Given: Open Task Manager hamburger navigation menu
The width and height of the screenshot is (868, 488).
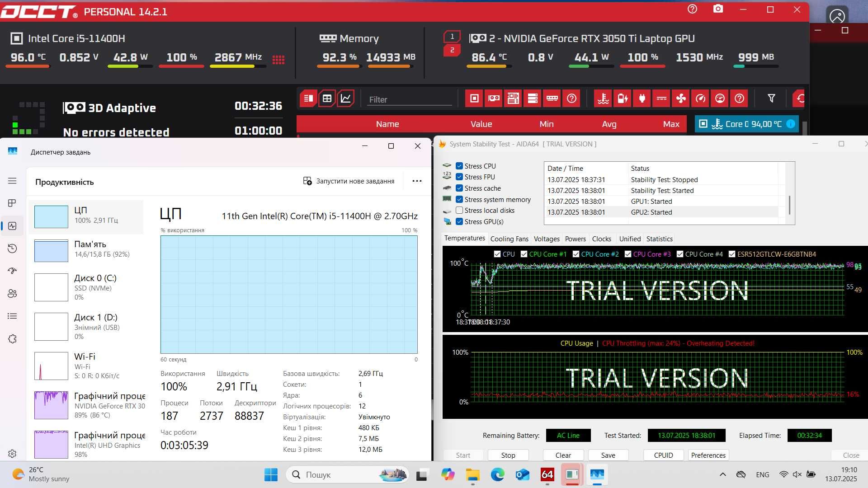Looking at the screenshot, I should point(12,181).
